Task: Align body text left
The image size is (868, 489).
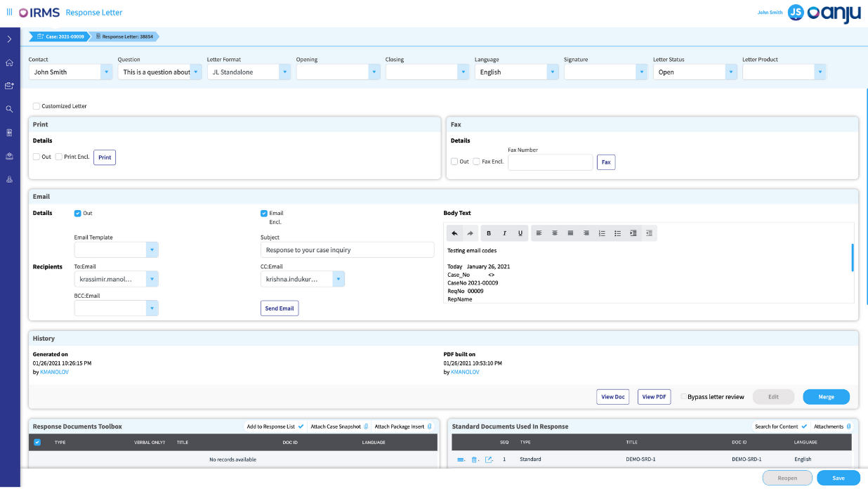Action: pyautogui.click(x=539, y=233)
